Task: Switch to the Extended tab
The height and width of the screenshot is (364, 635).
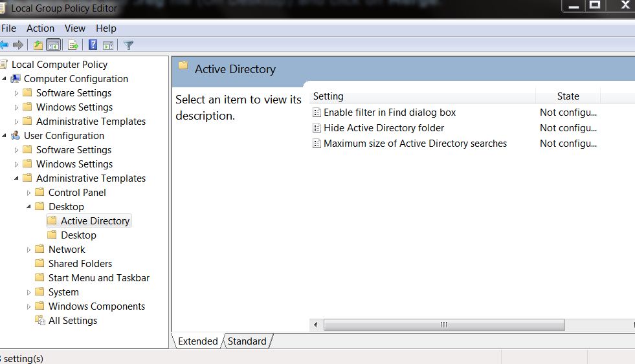Action: 197,341
